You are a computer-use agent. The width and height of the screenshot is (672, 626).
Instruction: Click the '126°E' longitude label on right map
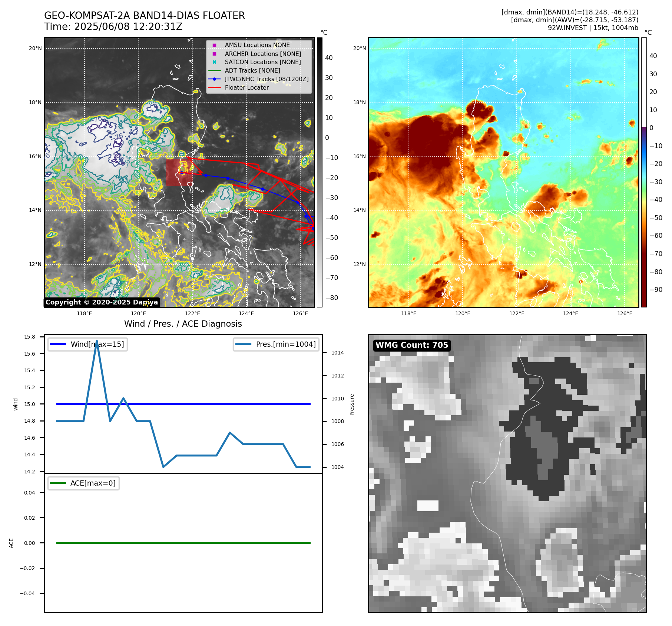[625, 313]
